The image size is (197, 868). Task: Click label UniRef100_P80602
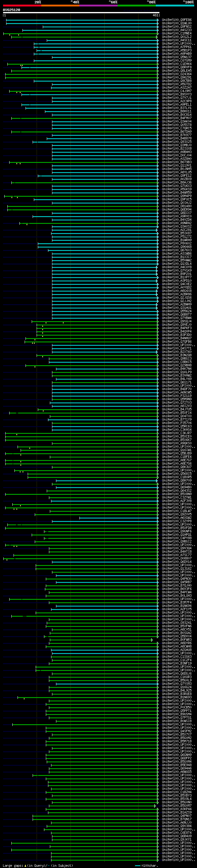tap(177, 243)
